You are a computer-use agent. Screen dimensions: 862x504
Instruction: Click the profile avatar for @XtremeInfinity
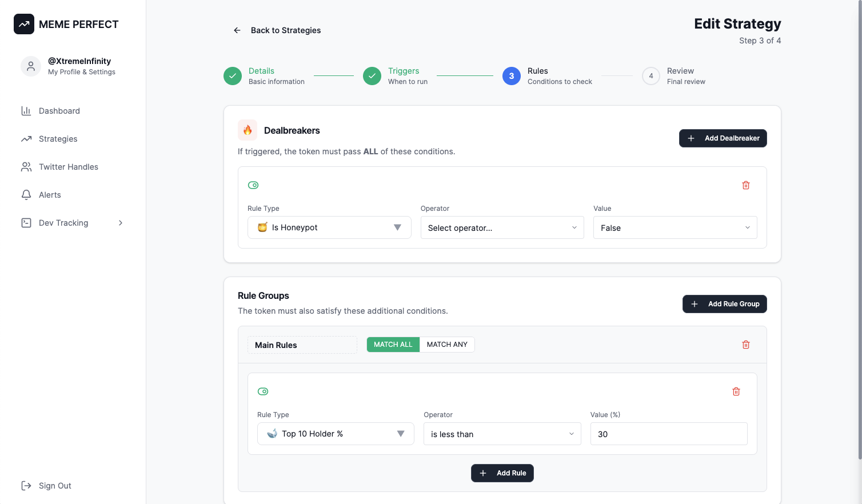[x=30, y=66]
